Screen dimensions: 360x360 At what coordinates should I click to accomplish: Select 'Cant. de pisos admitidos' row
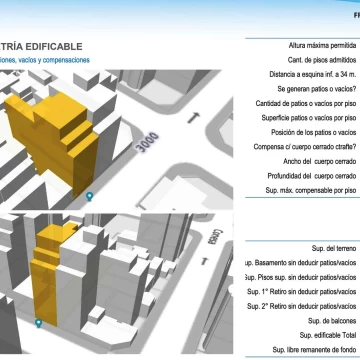pyautogui.click(x=322, y=60)
